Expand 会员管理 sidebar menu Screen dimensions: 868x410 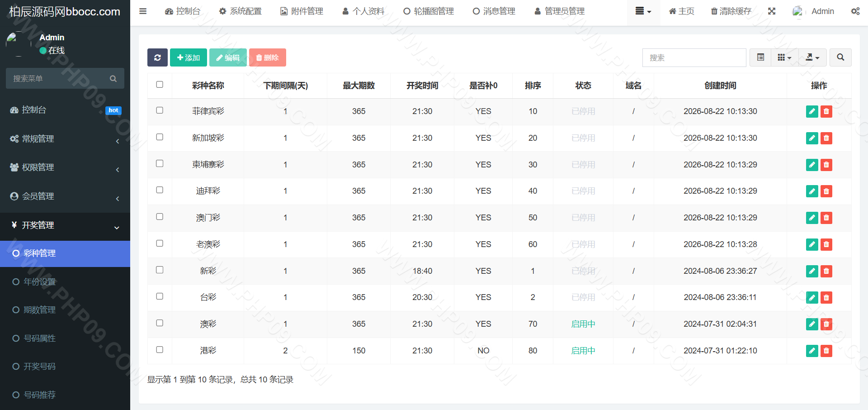[65, 196]
